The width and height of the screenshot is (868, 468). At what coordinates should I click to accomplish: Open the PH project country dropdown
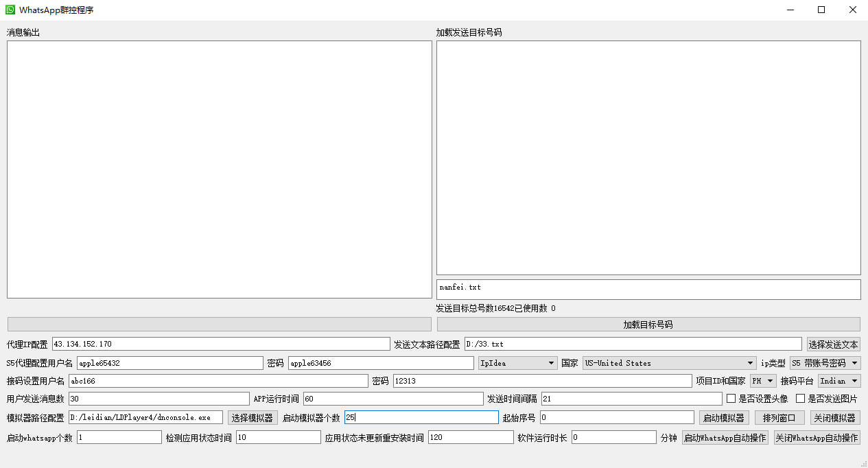click(763, 381)
